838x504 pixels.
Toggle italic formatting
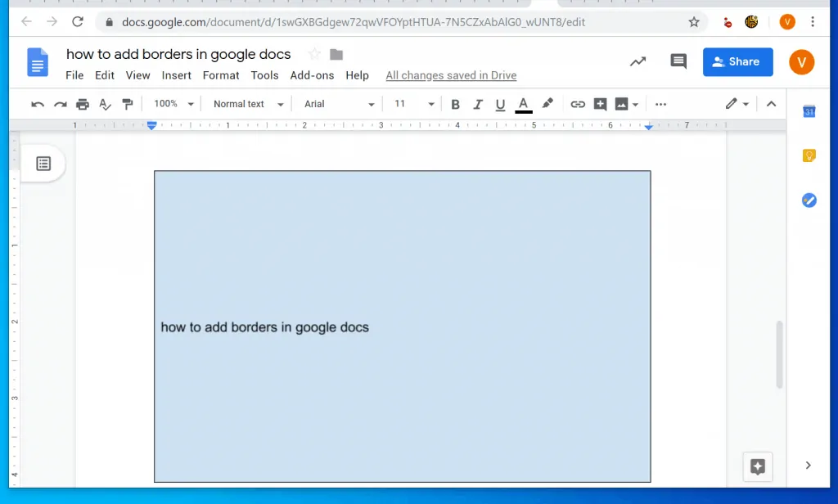[x=478, y=104]
